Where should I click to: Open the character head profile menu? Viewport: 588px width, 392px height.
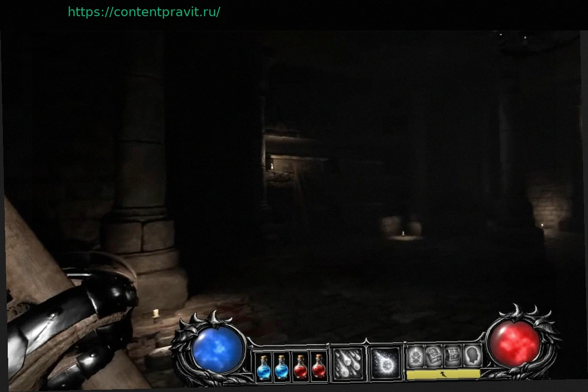[472, 355]
